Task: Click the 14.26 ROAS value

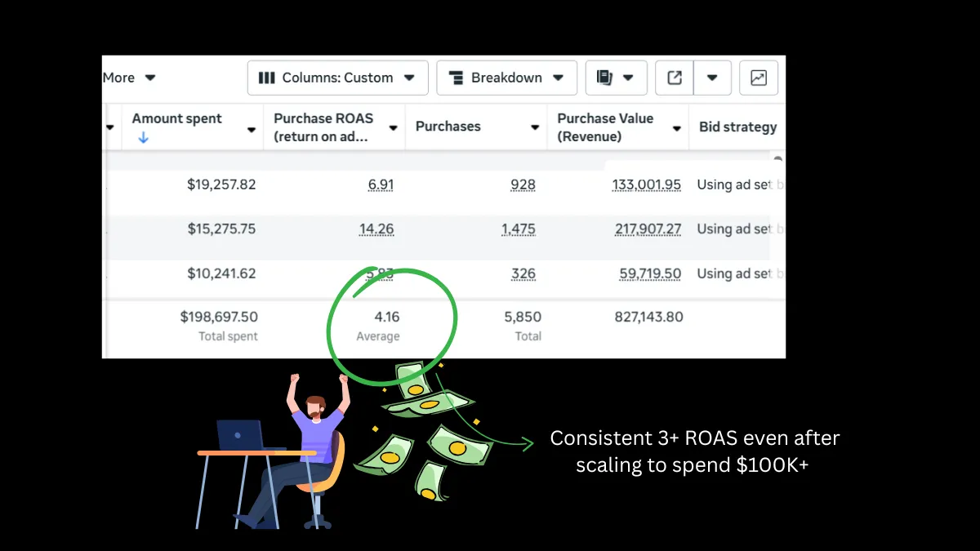Action: (376, 229)
